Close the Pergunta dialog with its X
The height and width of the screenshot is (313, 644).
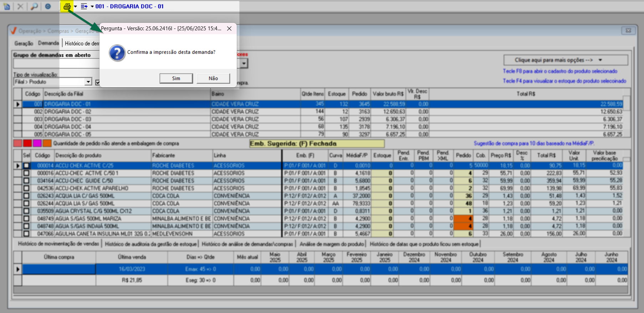pyautogui.click(x=229, y=29)
